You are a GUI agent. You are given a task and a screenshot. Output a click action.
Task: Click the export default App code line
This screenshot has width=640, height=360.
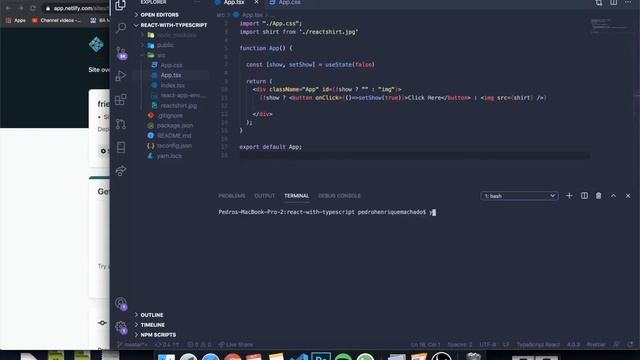270,147
